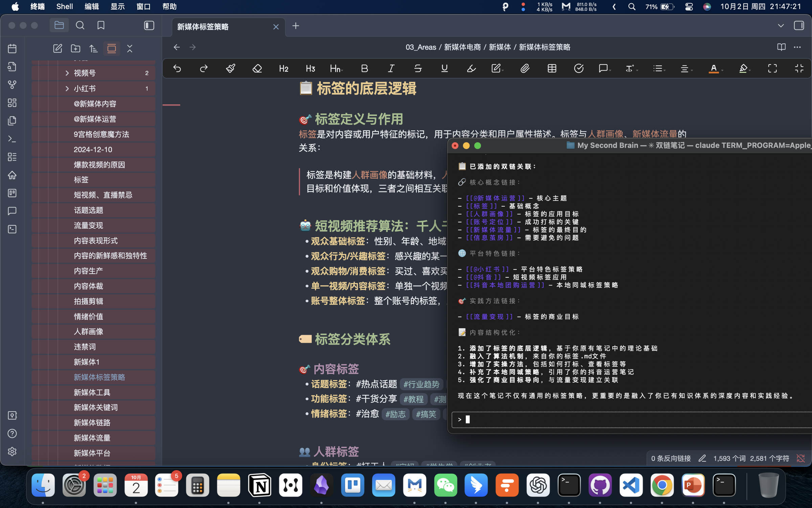This screenshot has width=812, height=508.
Task: Click the format painter brush icon
Action: point(230,68)
